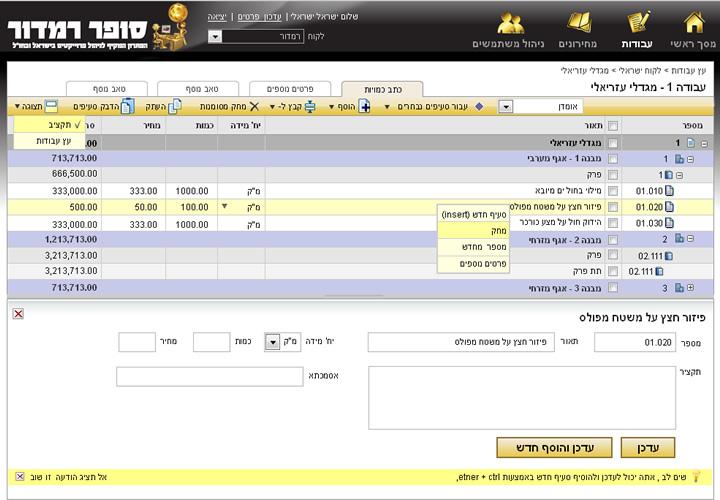Tick the checkbox for מבנה 2 - אגף מזרחי

point(613,239)
